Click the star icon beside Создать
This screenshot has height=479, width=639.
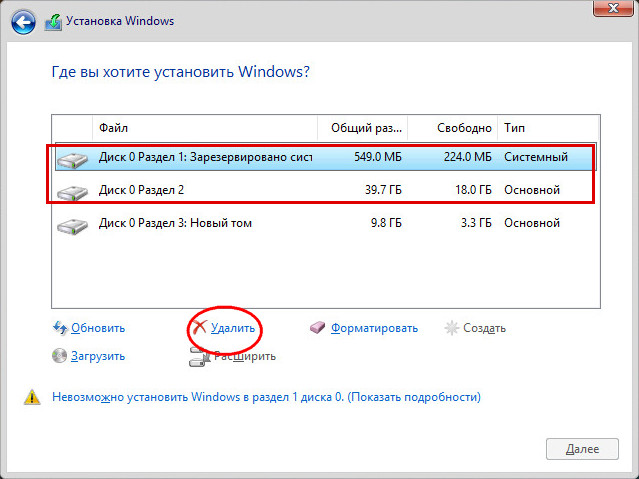452,328
